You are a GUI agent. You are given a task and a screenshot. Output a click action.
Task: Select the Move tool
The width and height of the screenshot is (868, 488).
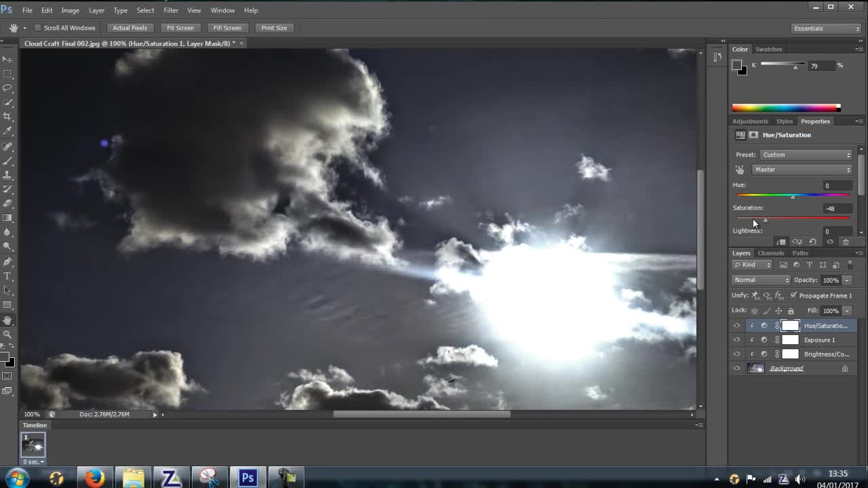coord(7,59)
